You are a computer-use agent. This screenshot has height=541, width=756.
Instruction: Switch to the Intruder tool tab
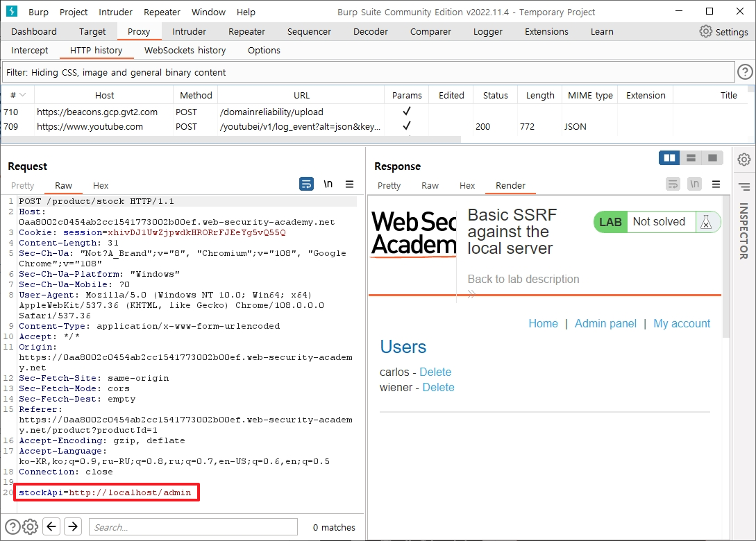click(189, 31)
